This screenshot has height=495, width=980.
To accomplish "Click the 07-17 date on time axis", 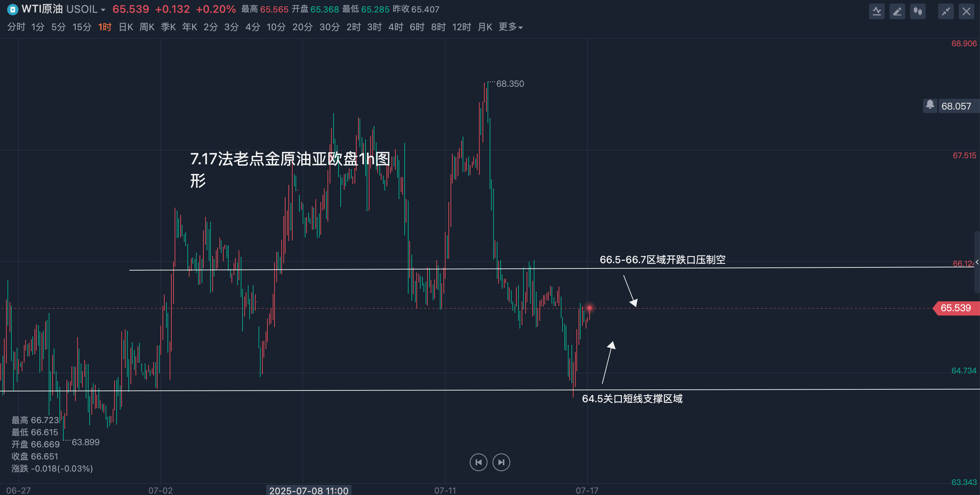I will tap(587, 491).
